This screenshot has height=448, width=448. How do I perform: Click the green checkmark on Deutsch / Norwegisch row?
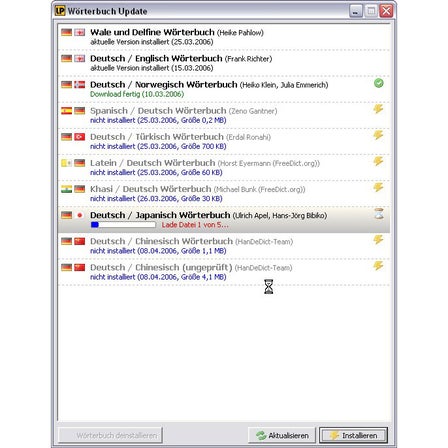pyautogui.click(x=378, y=83)
